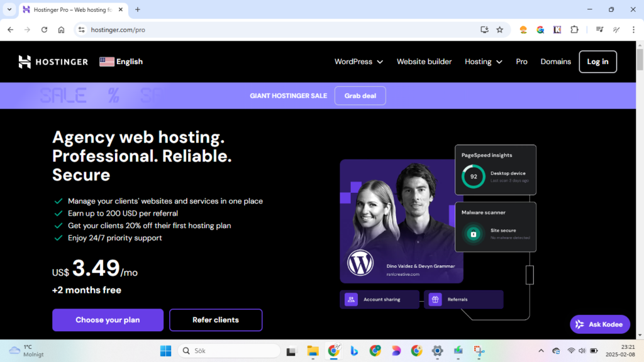Open the Website builder page
Image resolution: width=644 pixels, height=362 pixels.
coord(424,62)
